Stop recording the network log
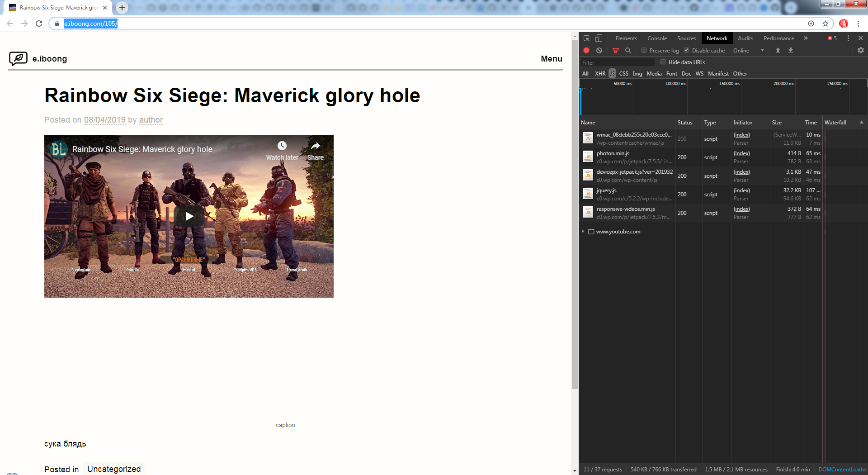Viewport: 868px width, 475px height. (x=586, y=50)
